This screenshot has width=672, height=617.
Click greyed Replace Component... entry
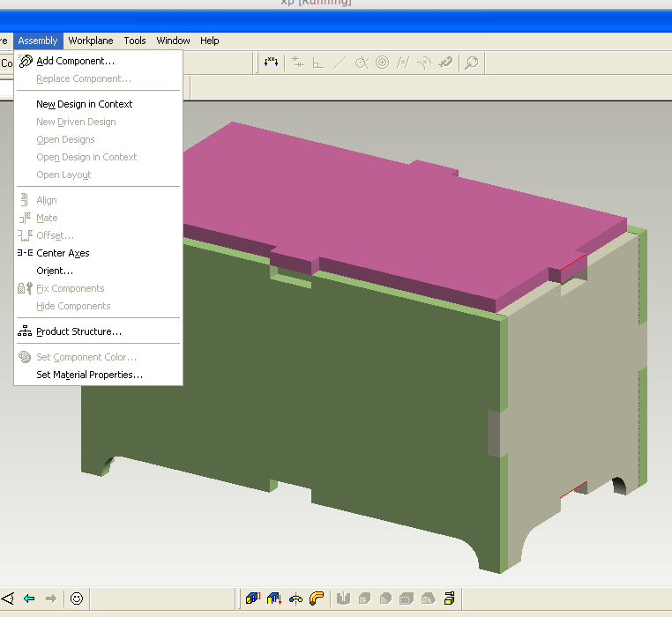99,78
